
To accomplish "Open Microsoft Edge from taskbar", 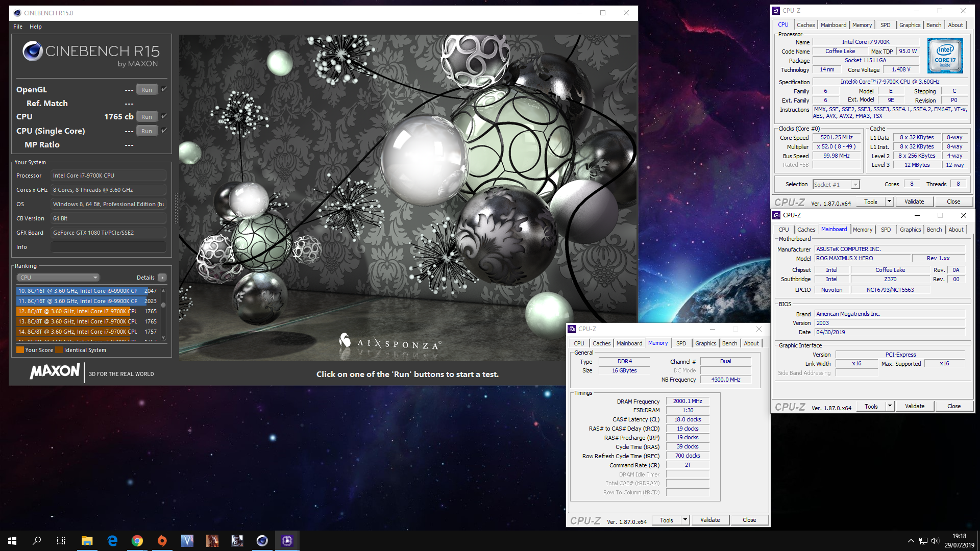I will tap(112, 541).
